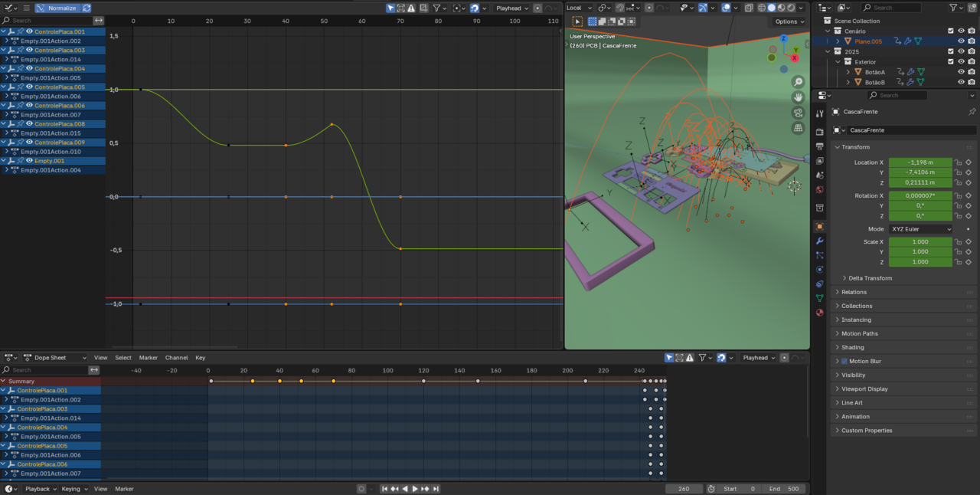Open the Modifiers wrench tab in Properties
Screen dimensions: 980x495
tap(819, 241)
